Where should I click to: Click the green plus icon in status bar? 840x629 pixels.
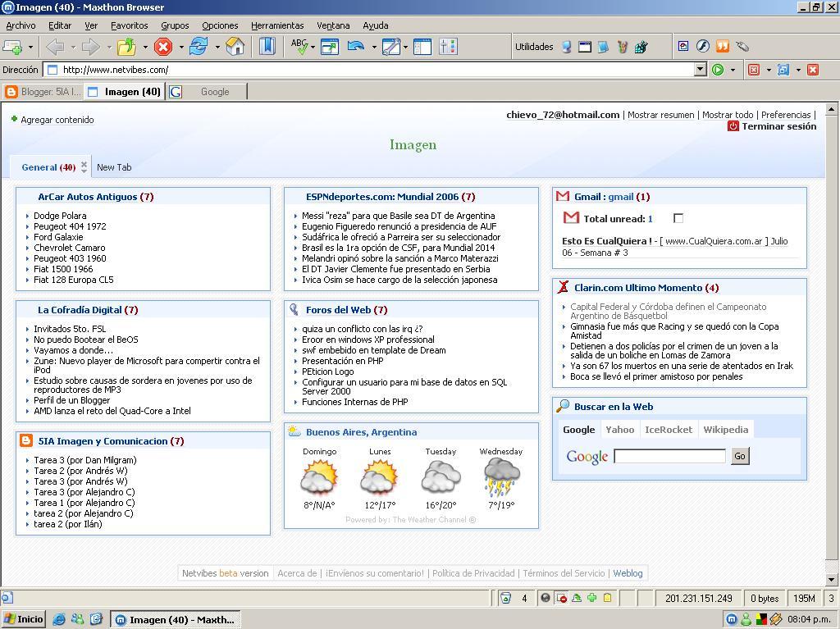pyautogui.click(x=592, y=598)
